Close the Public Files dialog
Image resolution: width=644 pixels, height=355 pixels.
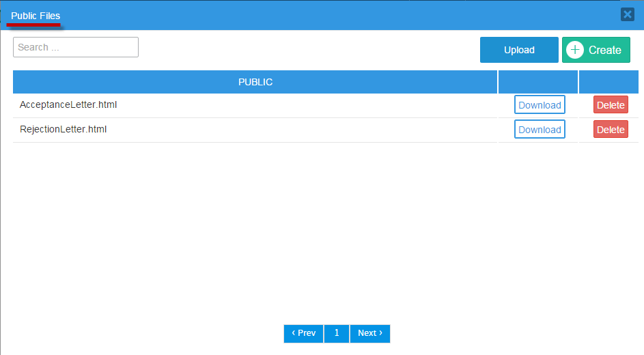(x=627, y=14)
